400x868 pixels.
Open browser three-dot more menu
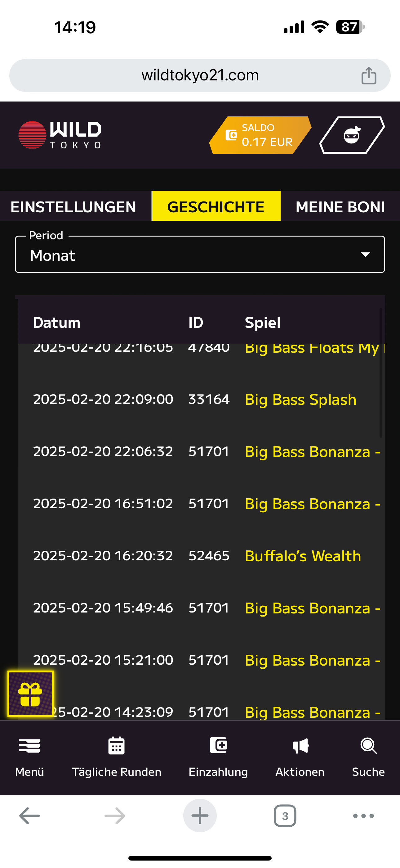tap(363, 816)
